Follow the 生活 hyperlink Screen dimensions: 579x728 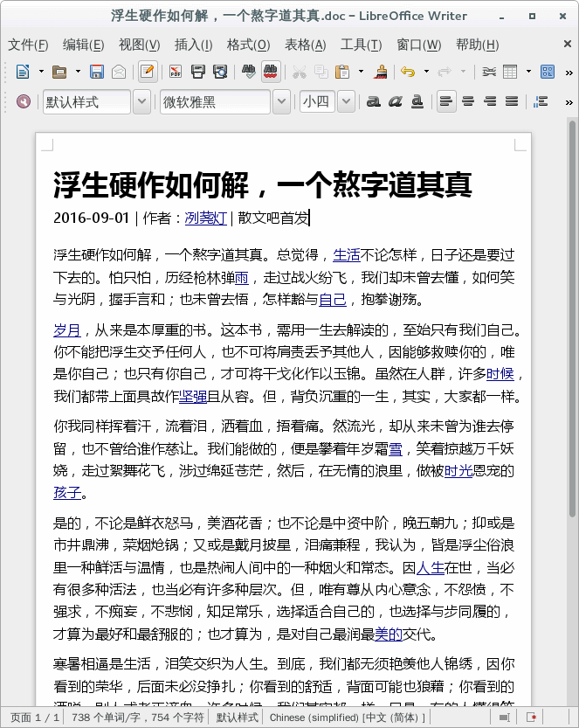click(347, 255)
